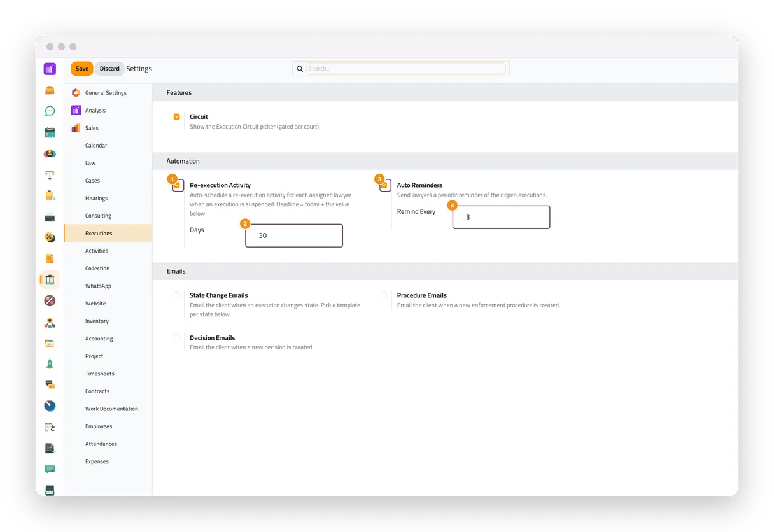
Task: Open the orange document app icon
Action: (50, 258)
